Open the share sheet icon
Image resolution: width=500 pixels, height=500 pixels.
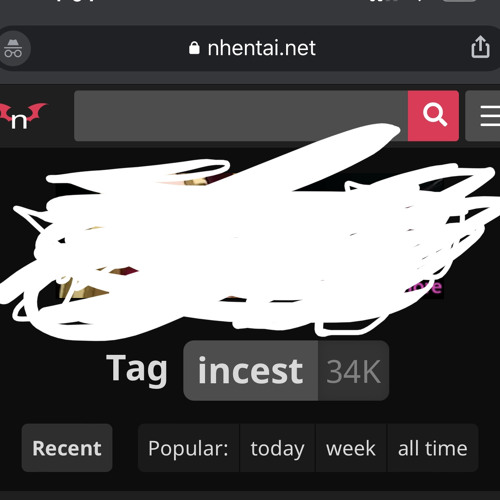[x=480, y=47]
